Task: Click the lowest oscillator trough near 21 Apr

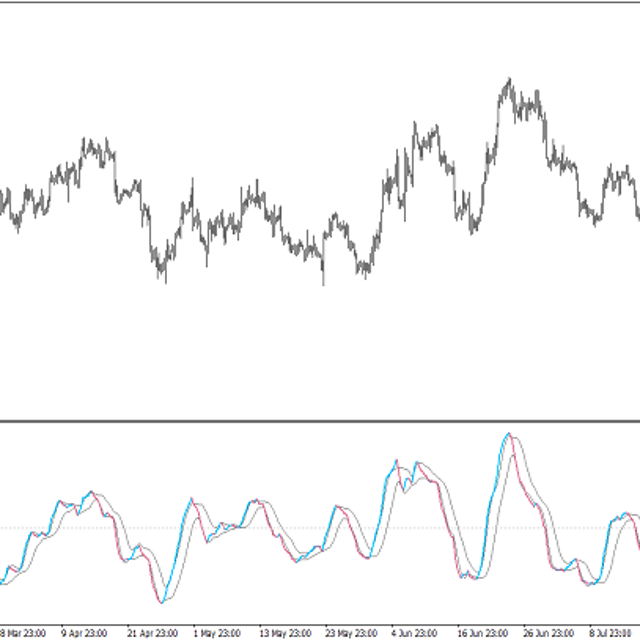Action: [x=160, y=602]
